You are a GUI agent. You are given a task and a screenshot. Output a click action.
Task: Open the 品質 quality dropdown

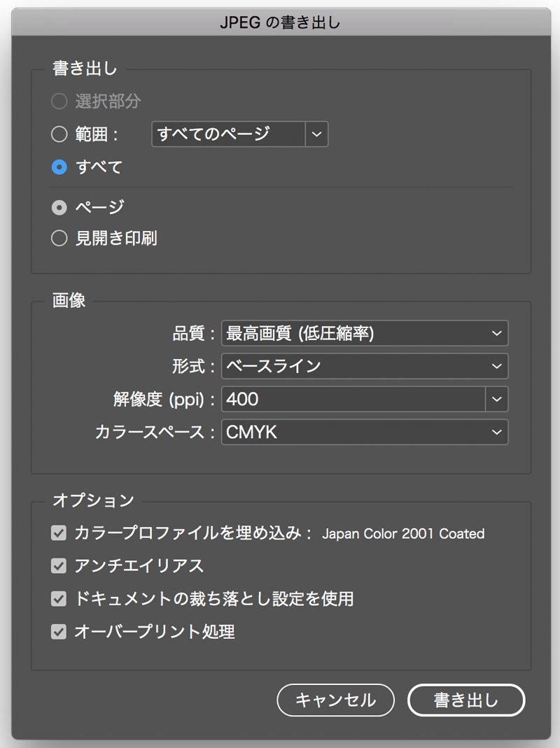tap(364, 334)
